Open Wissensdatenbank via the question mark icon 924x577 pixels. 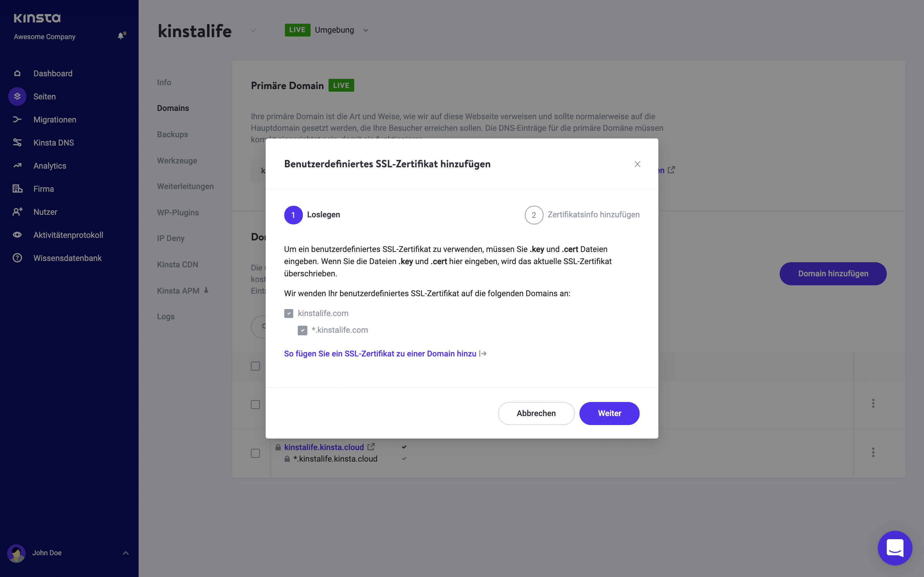pos(17,258)
